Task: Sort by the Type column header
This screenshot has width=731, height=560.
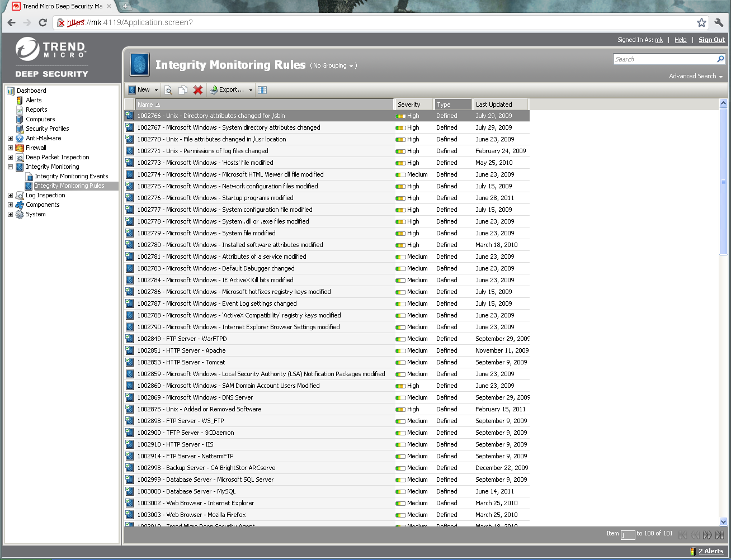Action: point(454,105)
